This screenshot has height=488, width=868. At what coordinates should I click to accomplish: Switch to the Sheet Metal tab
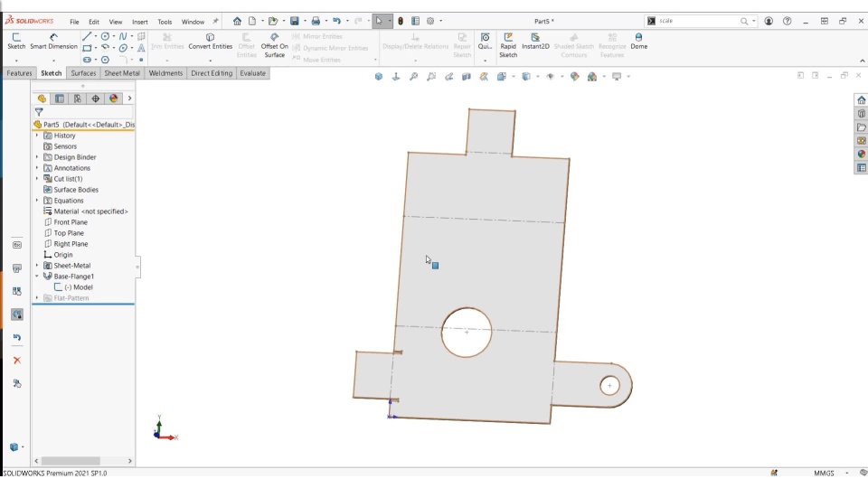(x=122, y=73)
